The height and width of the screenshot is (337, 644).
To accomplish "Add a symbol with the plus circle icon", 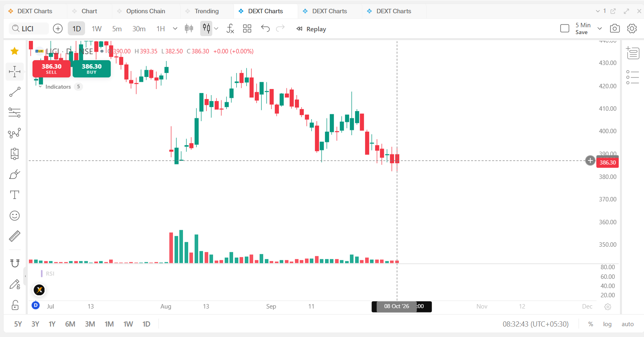I will point(58,28).
